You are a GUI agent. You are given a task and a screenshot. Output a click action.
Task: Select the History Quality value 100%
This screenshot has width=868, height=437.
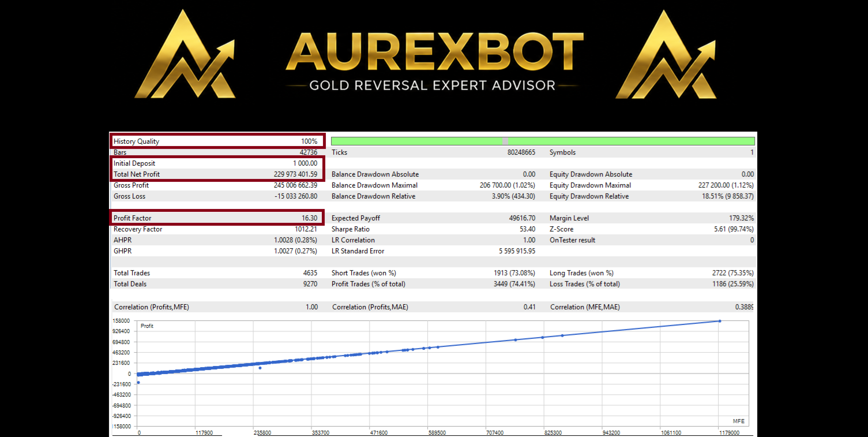309,141
